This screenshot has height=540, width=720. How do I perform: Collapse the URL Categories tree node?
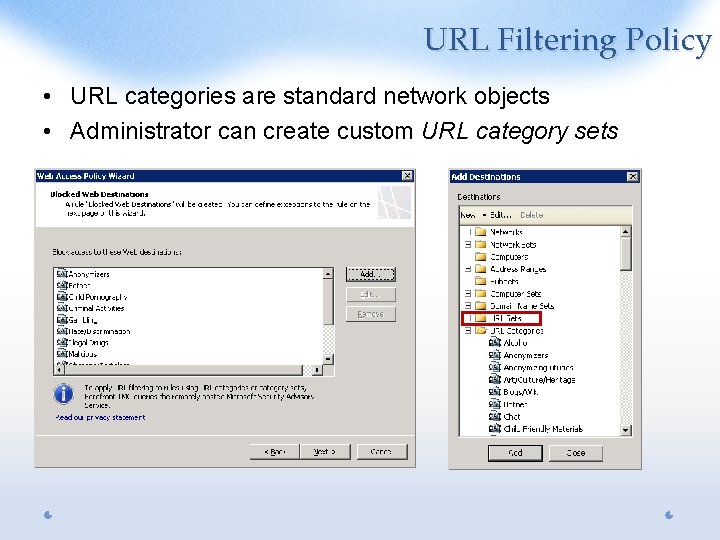click(x=468, y=331)
